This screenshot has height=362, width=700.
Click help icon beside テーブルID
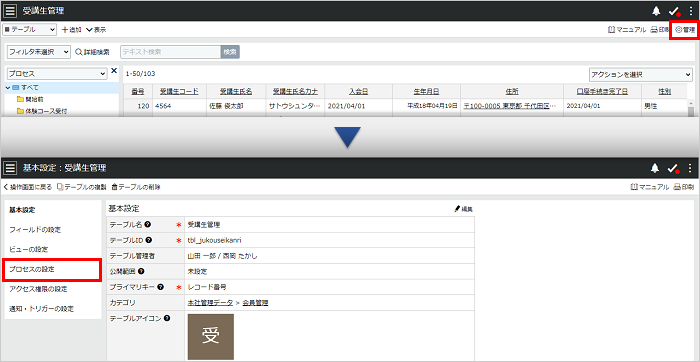tap(149, 240)
